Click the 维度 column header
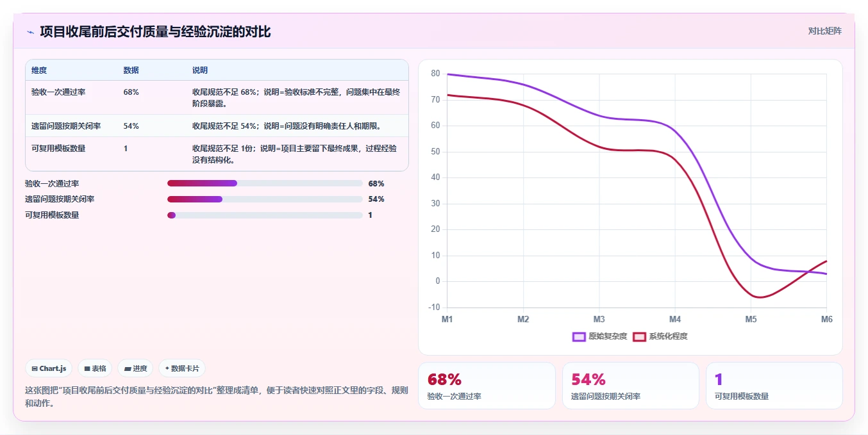Viewport: 868px width, 435px height. pos(39,70)
